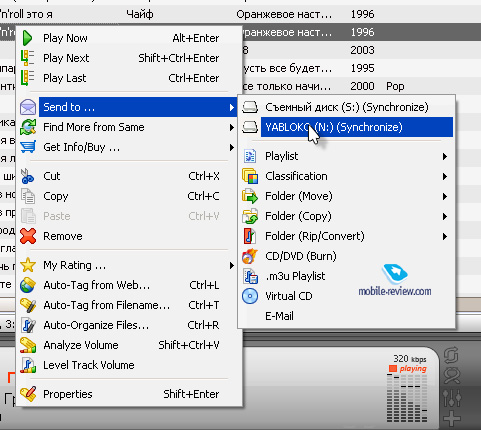Image resolution: width=481 pixels, height=430 pixels.
Task: Open Properties from the context menu
Action: (129, 394)
